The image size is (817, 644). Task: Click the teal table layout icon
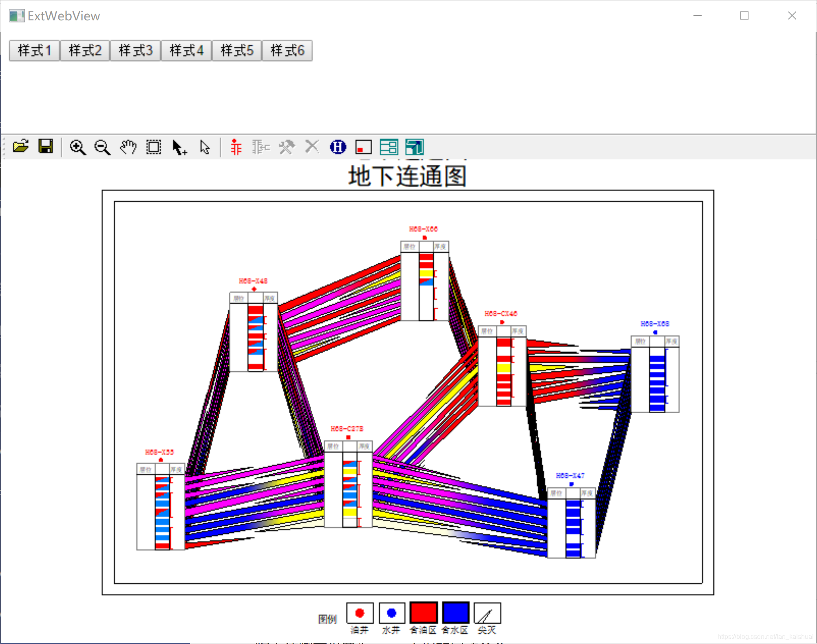[389, 147]
